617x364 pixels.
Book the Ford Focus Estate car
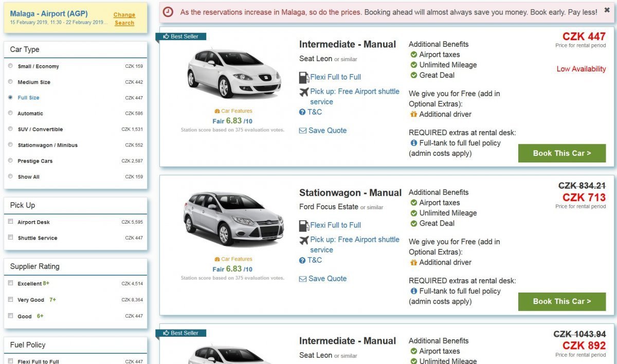coord(561,301)
